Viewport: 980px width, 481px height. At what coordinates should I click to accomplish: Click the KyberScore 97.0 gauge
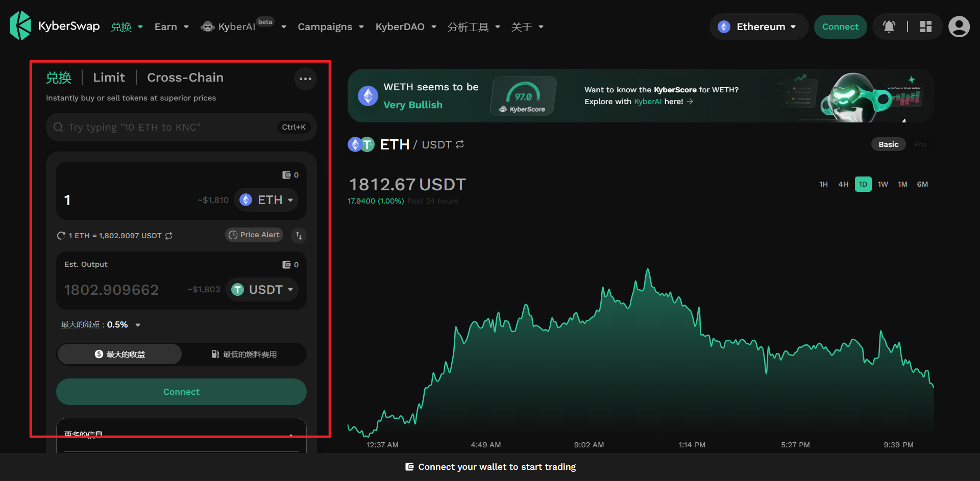click(x=523, y=96)
